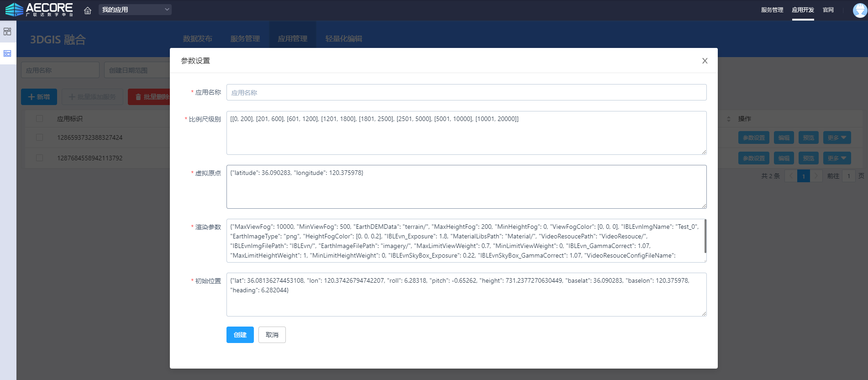Click the sort arrows beside 操作 column
868x380 pixels.
click(729, 119)
